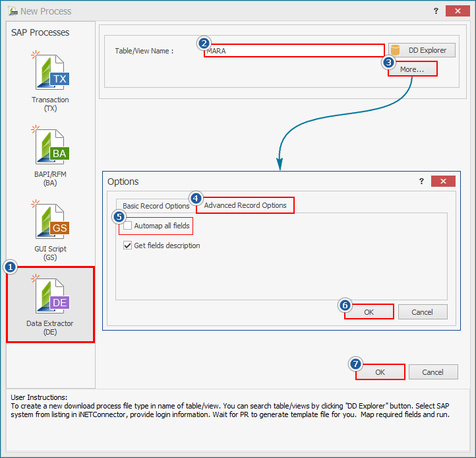Screen dimensions: 476x458
Task: Cancel the Options dialog
Action: click(x=423, y=312)
